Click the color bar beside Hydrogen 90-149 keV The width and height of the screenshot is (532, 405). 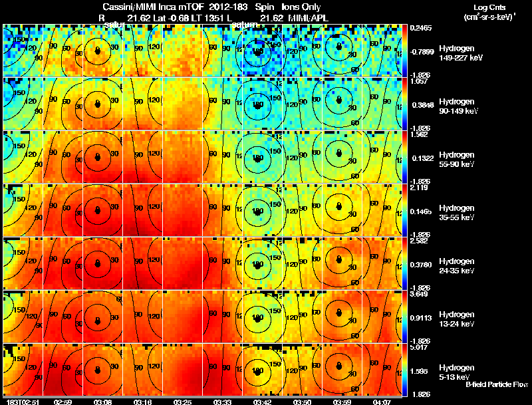click(x=404, y=104)
